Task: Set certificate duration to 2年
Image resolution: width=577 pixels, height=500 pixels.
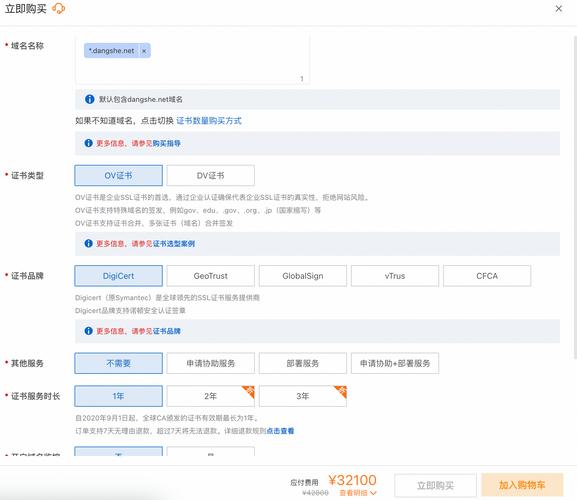Action: (x=210, y=396)
